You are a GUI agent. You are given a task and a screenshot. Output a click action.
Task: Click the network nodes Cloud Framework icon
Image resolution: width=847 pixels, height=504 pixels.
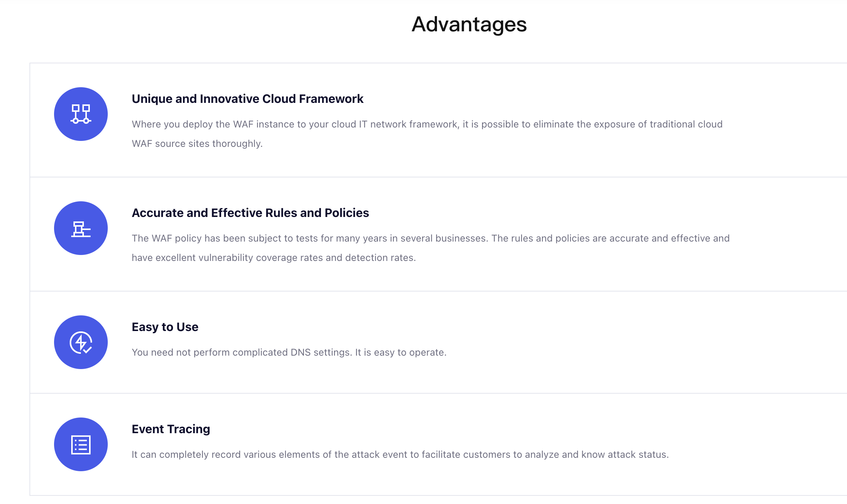(81, 114)
